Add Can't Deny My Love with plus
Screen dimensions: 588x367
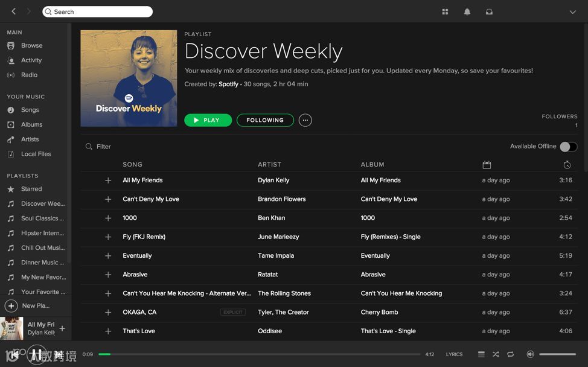108,199
